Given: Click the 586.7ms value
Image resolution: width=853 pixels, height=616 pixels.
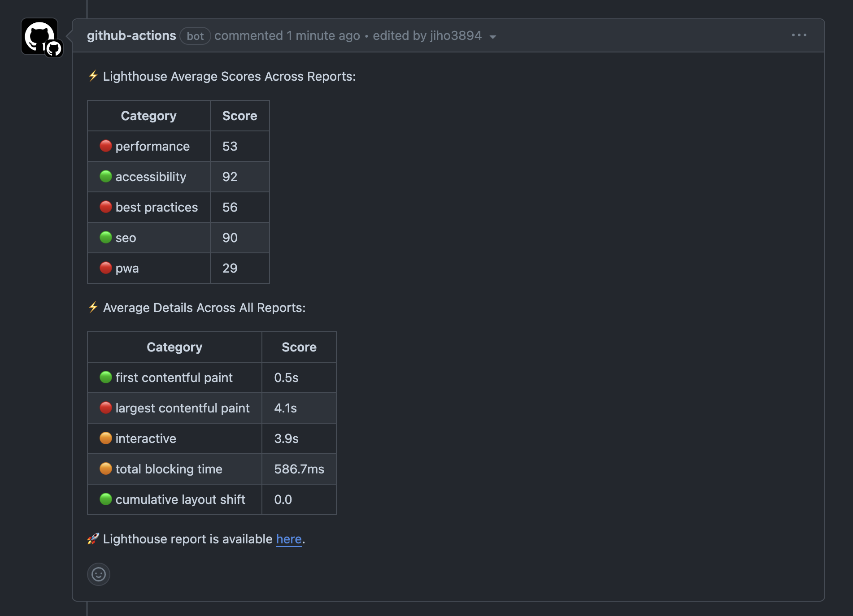Looking at the screenshot, I should click(299, 469).
